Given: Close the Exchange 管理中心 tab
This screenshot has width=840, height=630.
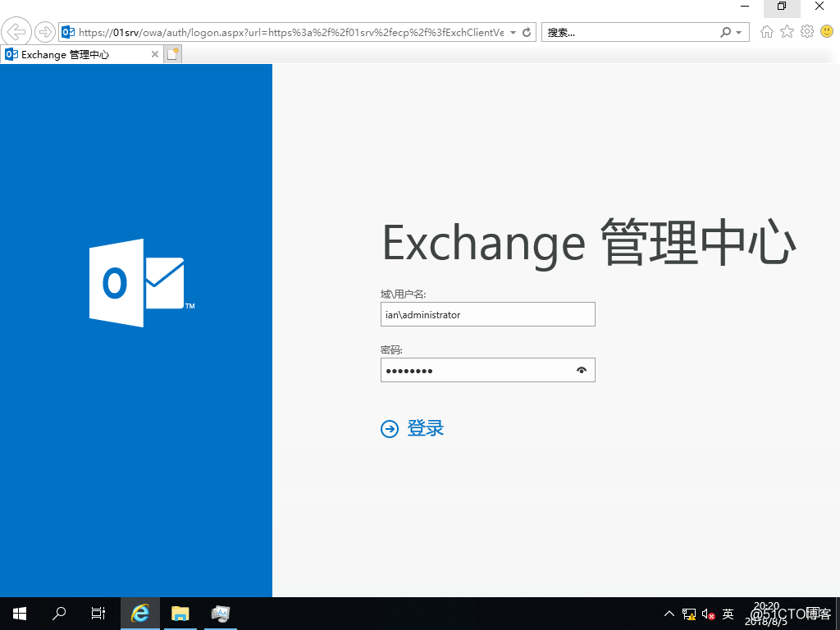Looking at the screenshot, I should (x=154, y=54).
